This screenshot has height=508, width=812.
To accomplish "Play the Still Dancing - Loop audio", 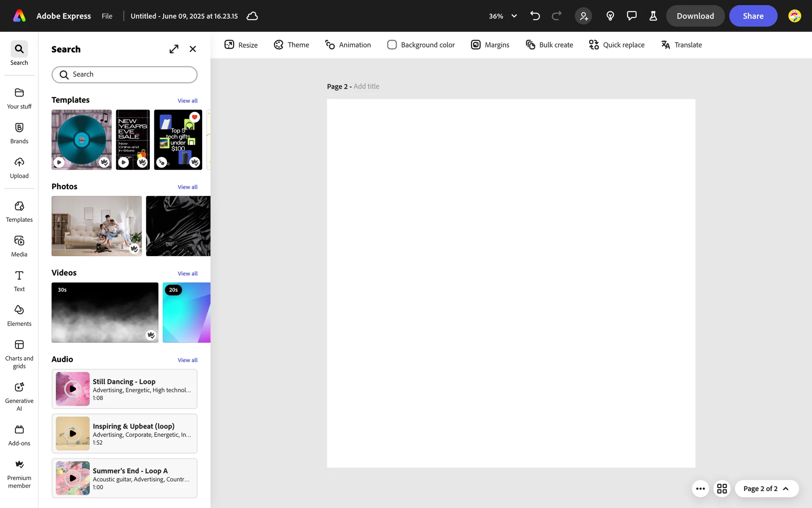I will 73,389.
